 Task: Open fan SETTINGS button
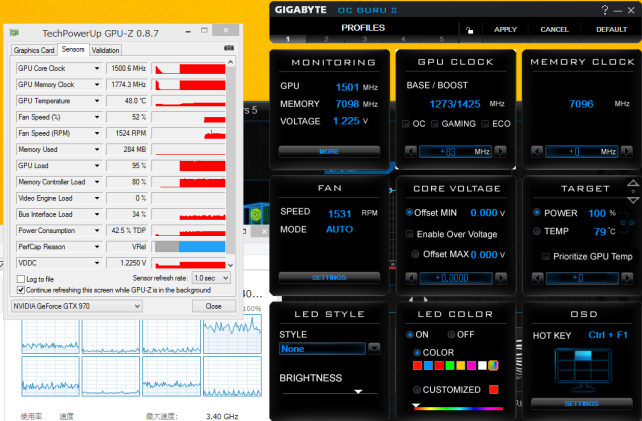329,278
